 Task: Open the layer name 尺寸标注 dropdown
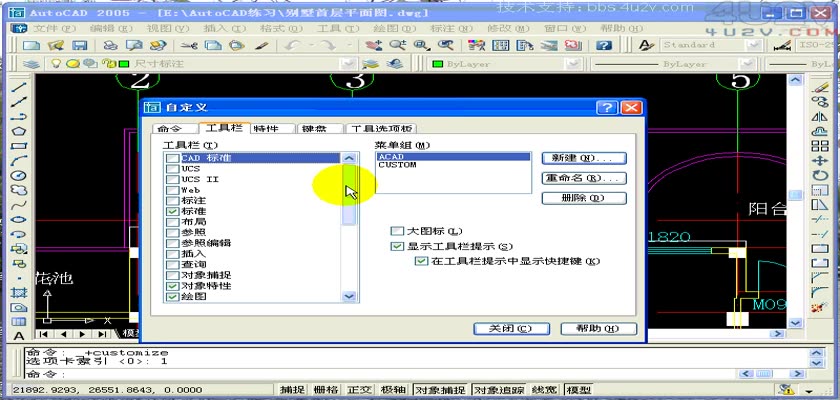pyautogui.click(x=348, y=64)
